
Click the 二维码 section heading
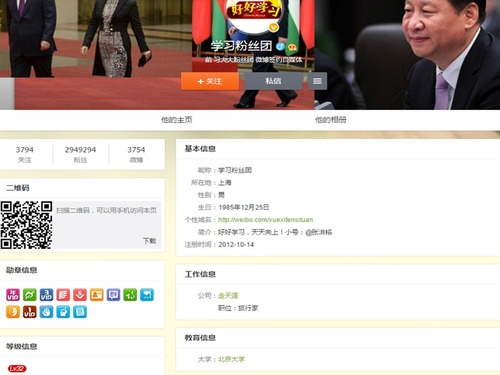18,188
